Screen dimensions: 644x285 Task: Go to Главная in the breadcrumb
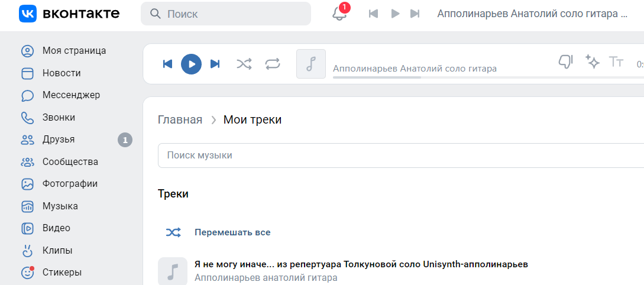pyautogui.click(x=180, y=120)
